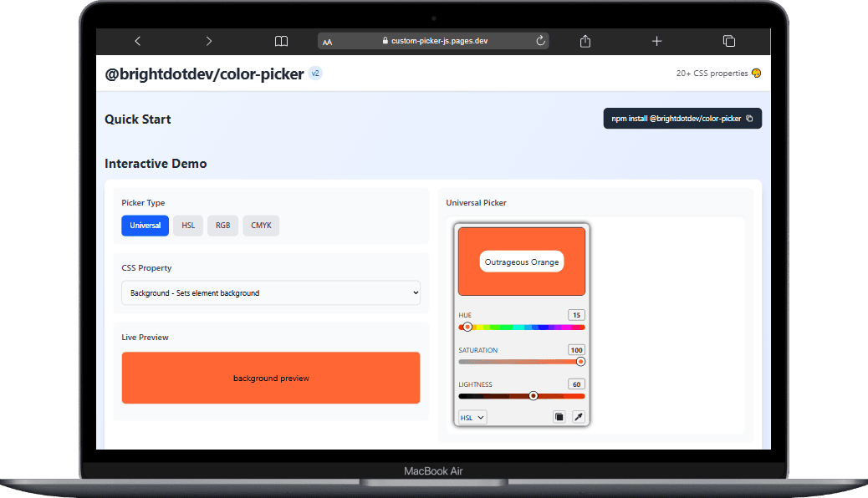Select the Universal picker type

(145, 226)
